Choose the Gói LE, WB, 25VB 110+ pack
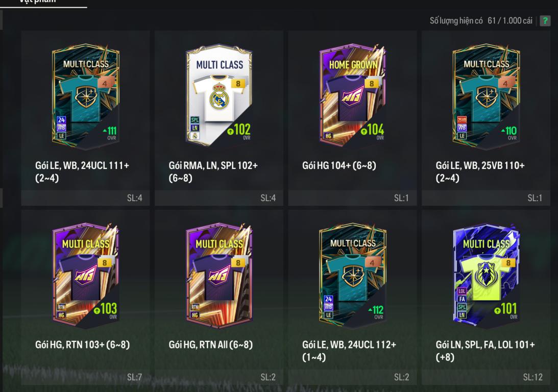 [x=486, y=118]
